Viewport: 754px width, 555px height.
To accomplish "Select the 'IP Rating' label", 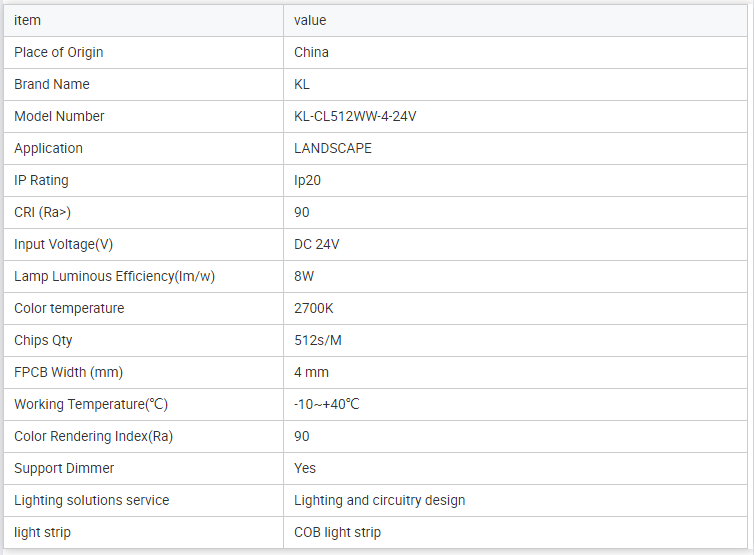I will tap(41, 180).
